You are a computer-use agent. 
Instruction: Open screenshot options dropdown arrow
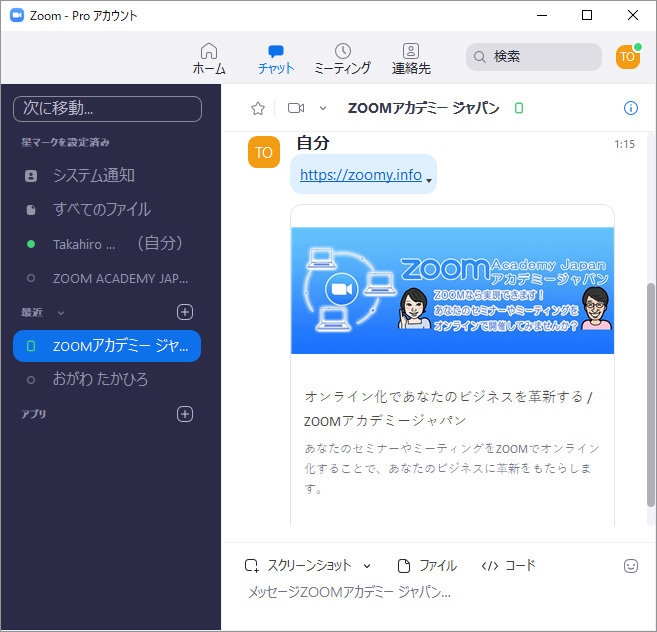[x=367, y=565]
